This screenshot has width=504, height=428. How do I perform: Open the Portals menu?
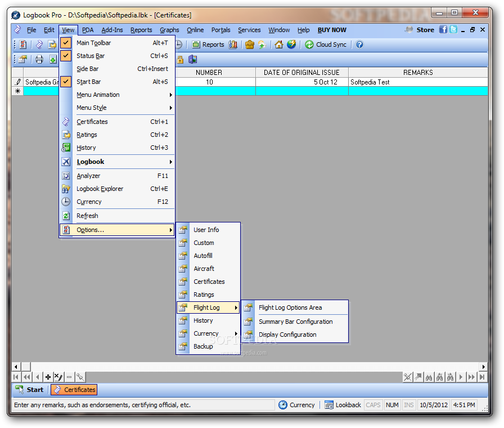pos(221,30)
